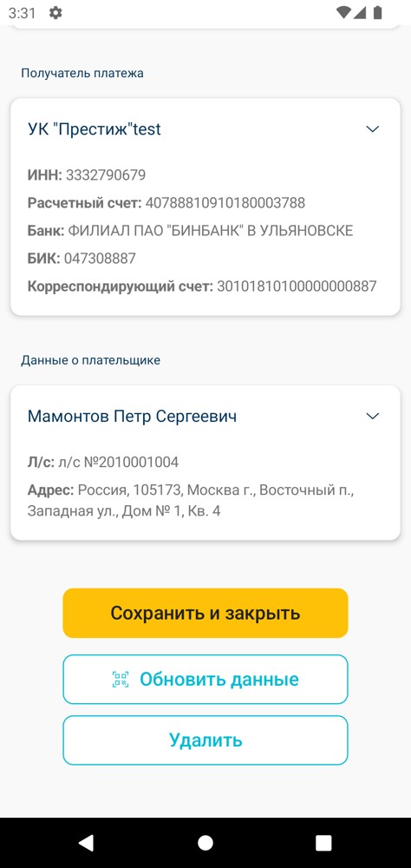This screenshot has height=868, width=411.
Task: Tap the QR scan icon in Обновить данные
Action: (x=121, y=680)
